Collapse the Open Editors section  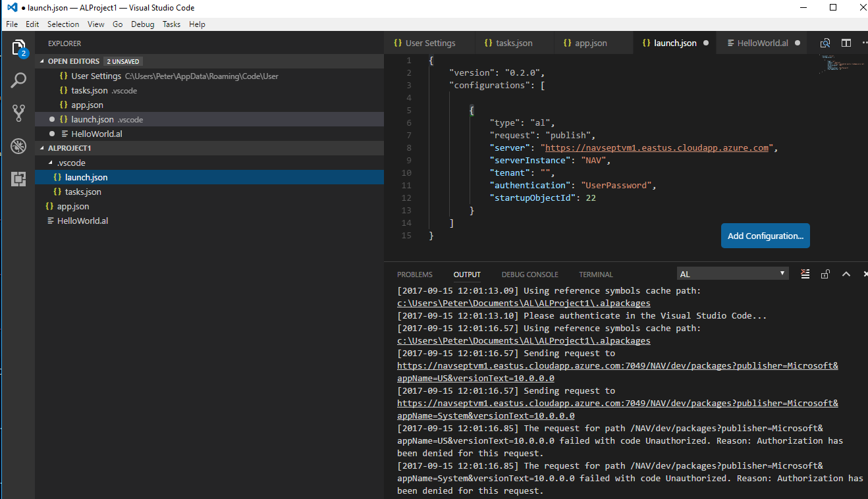[43, 61]
